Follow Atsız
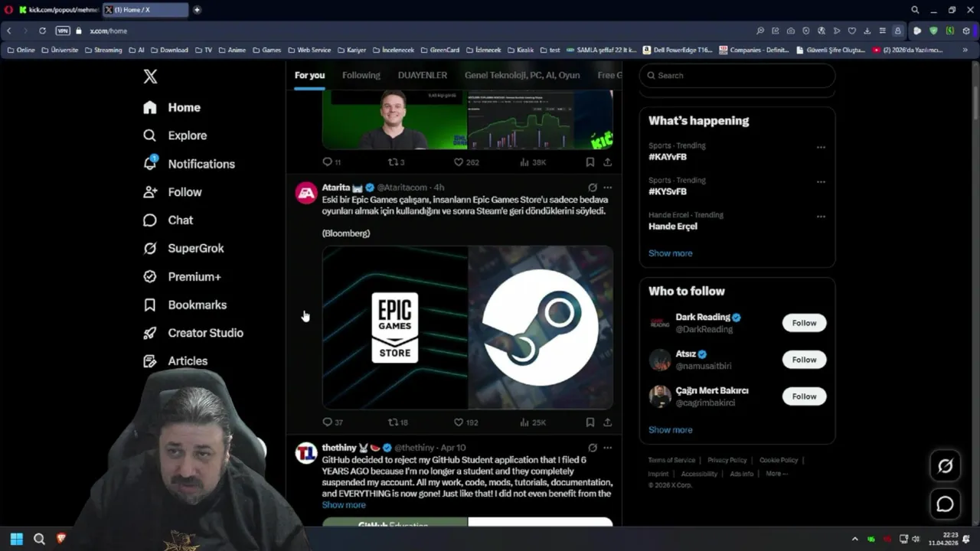 pos(804,360)
